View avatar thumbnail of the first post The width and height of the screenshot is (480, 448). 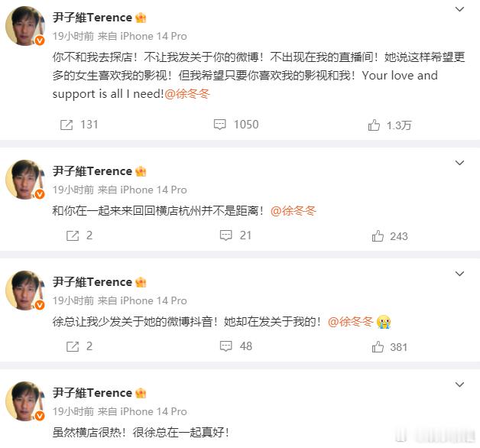(25, 26)
